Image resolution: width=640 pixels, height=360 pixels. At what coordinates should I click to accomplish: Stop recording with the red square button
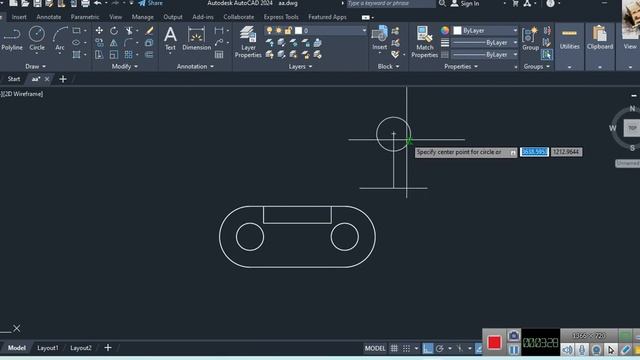point(494,342)
